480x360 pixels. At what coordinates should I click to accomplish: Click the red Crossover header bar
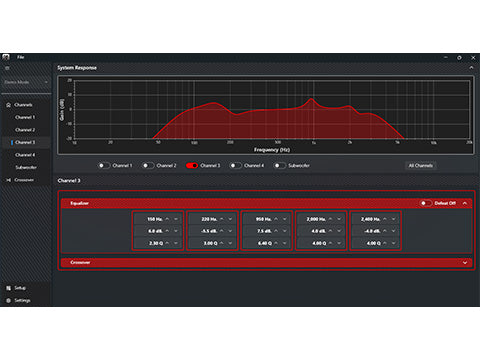[266, 263]
